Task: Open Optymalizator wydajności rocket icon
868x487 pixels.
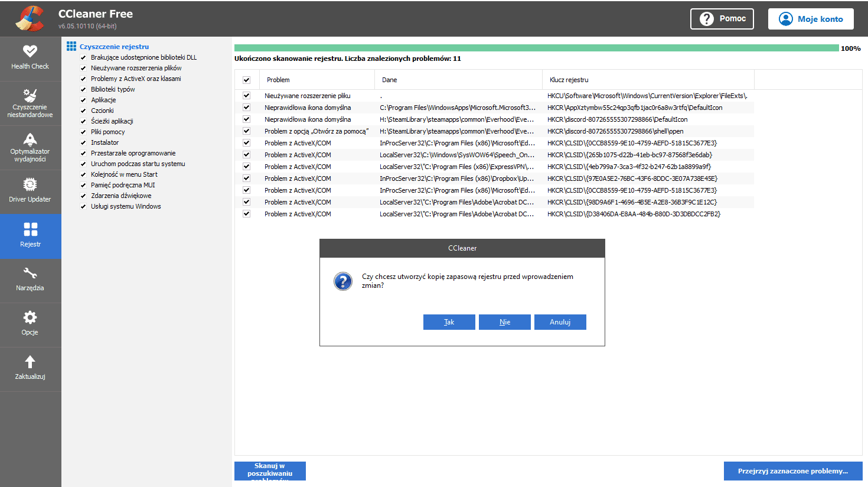Action: 30,139
